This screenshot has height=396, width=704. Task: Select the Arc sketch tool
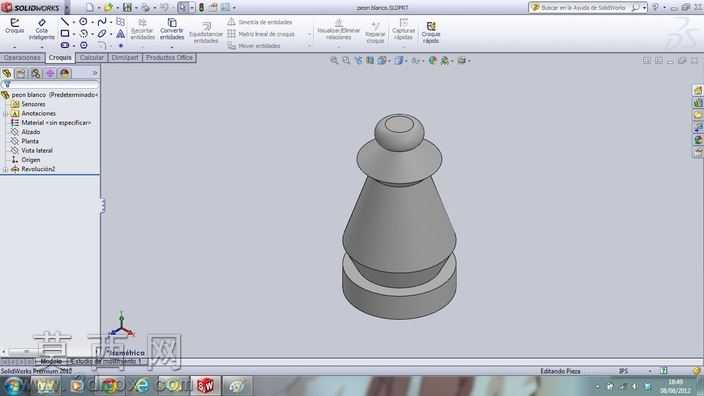pyautogui.click(x=84, y=33)
